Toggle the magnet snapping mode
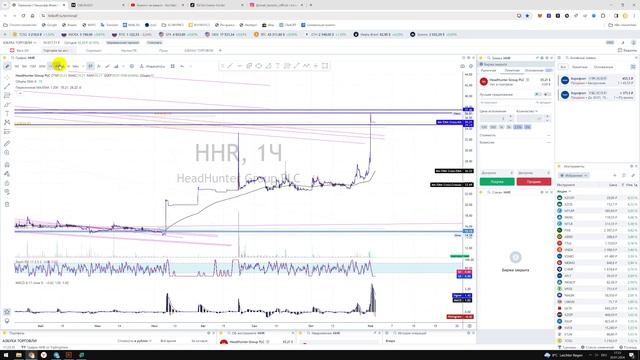 7,164
